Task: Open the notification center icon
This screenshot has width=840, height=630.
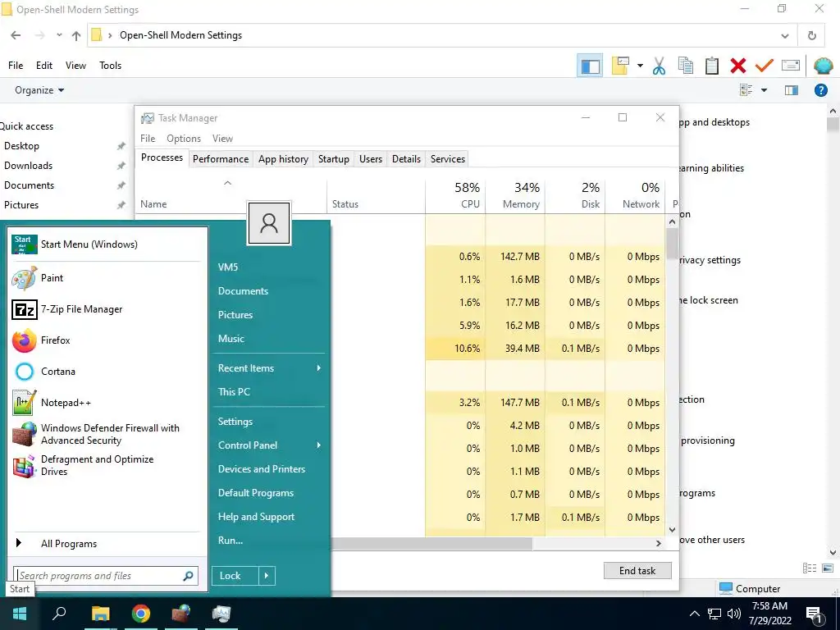Action: [x=814, y=614]
